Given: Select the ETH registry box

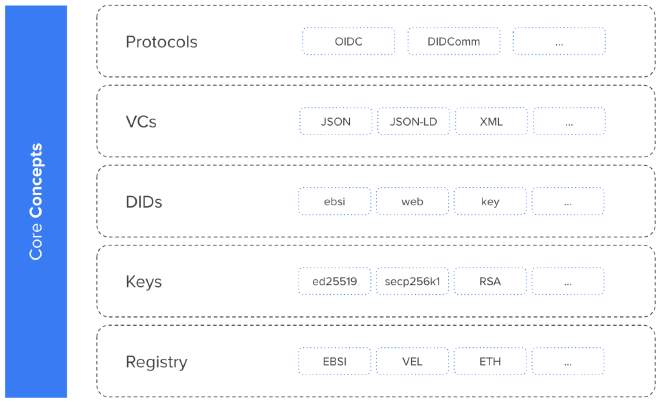Looking at the screenshot, I should point(490,361).
